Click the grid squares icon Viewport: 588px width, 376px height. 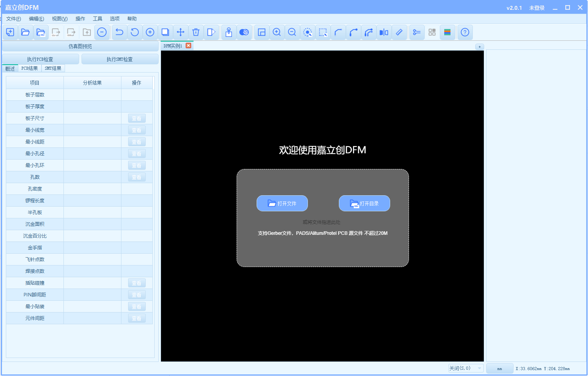tap(432, 32)
